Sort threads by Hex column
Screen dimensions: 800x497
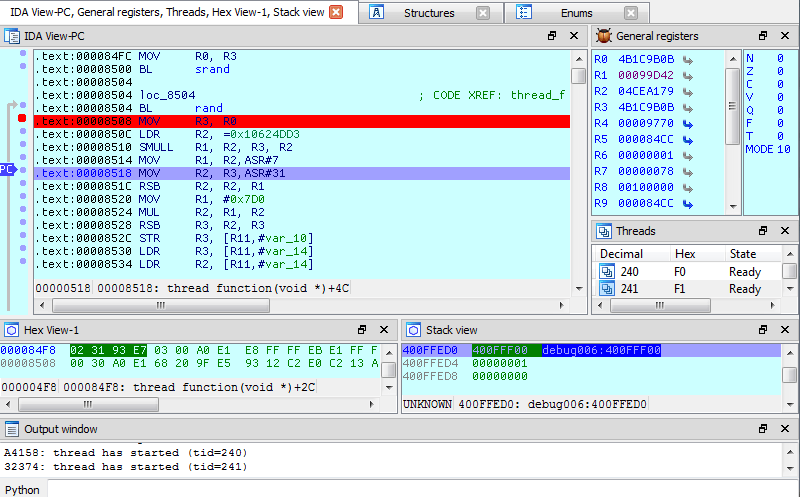685,254
